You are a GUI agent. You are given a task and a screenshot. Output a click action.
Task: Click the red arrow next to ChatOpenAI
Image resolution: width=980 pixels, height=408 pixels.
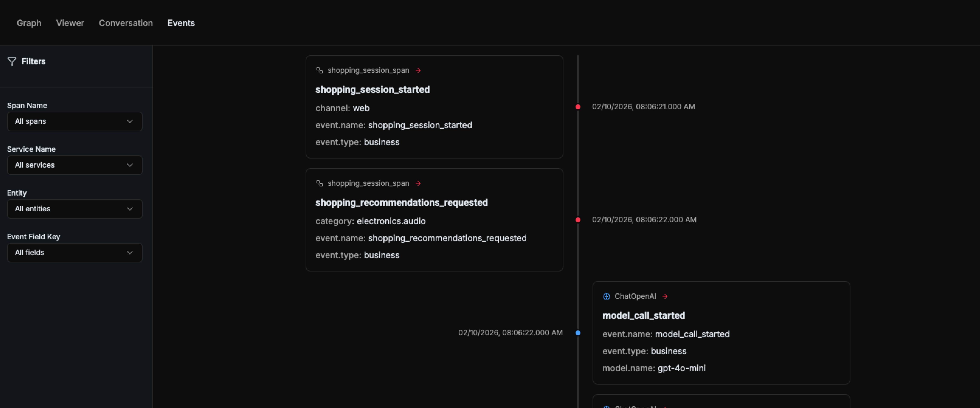pos(665,296)
